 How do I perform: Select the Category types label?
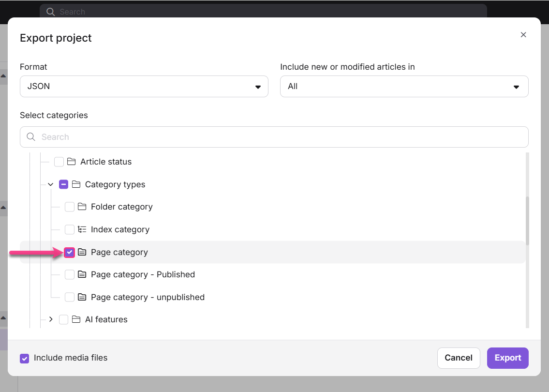point(115,184)
